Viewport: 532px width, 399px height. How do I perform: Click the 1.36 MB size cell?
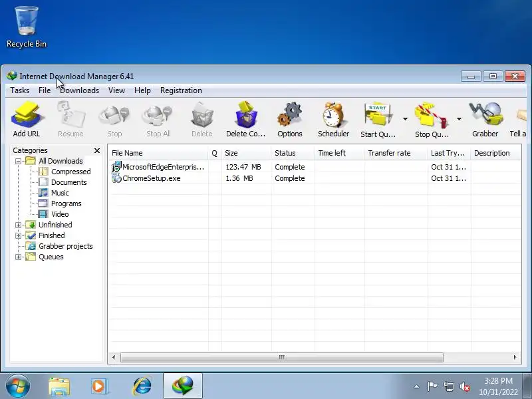click(239, 178)
